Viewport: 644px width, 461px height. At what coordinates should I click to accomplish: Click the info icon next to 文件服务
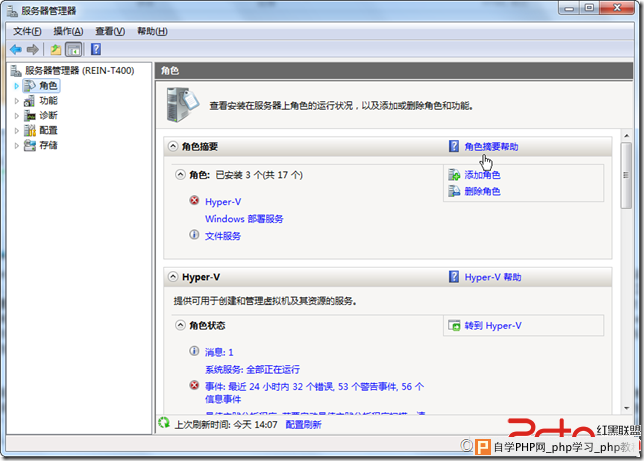point(194,235)
